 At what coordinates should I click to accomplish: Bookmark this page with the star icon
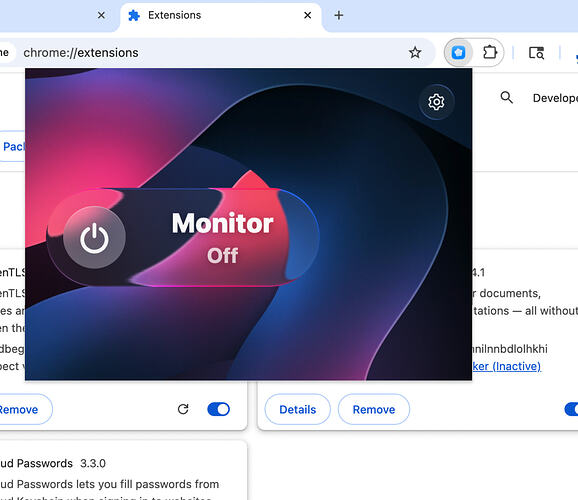click(415, 53)
